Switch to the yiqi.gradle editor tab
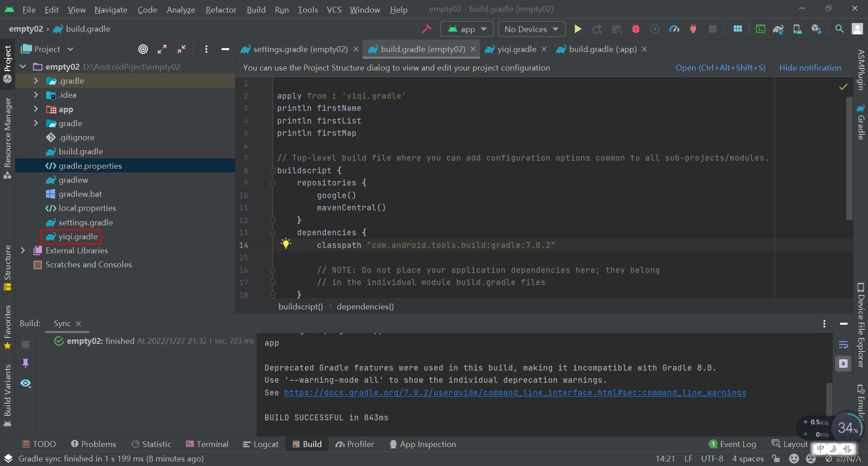Viewport: 868px width, 466px height. (x=516, y=49)
